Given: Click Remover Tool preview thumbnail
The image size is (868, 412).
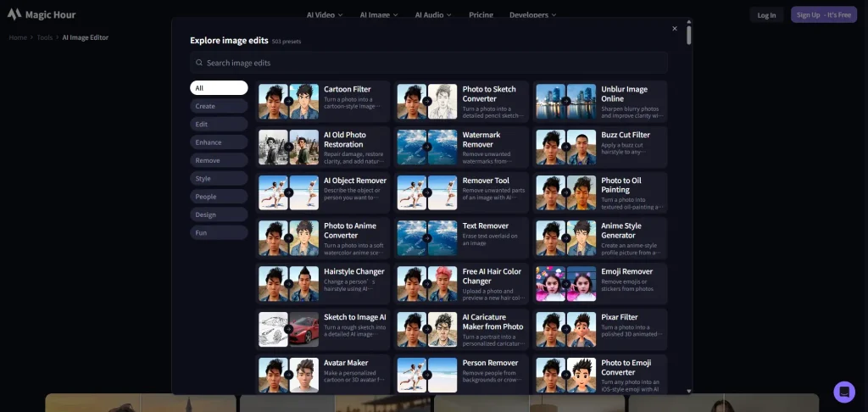Looking at the screenshot, I should click(427, 192).
